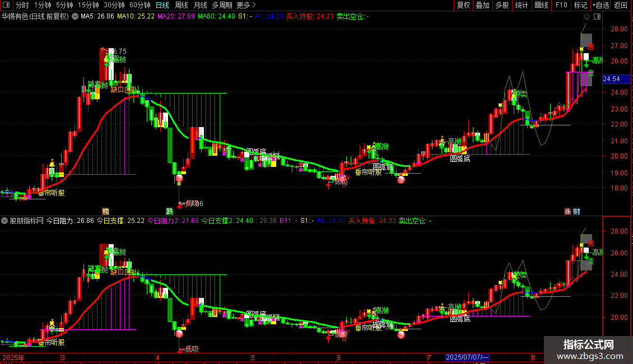Click the 财 financial event icon
This screenshot has width=633, height=364.
576,212
